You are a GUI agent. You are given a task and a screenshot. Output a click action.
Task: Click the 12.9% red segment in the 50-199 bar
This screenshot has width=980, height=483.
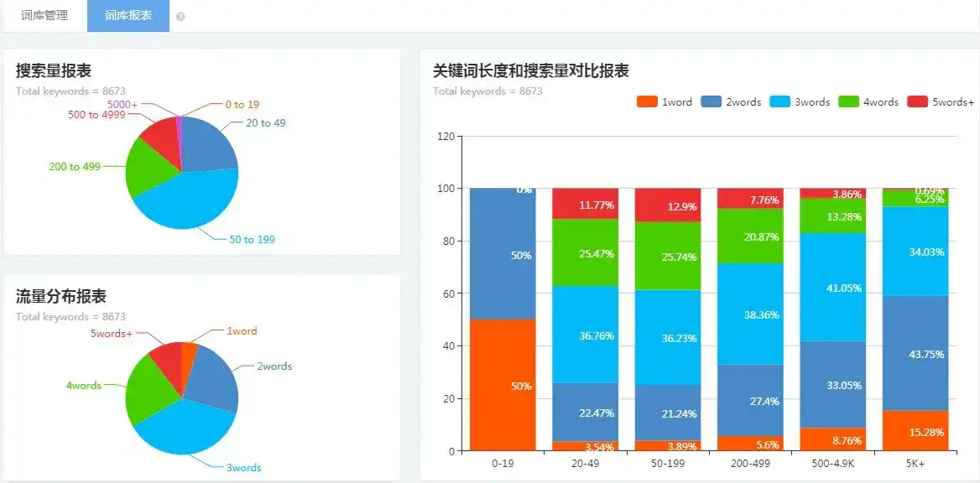tap(668, 205)
